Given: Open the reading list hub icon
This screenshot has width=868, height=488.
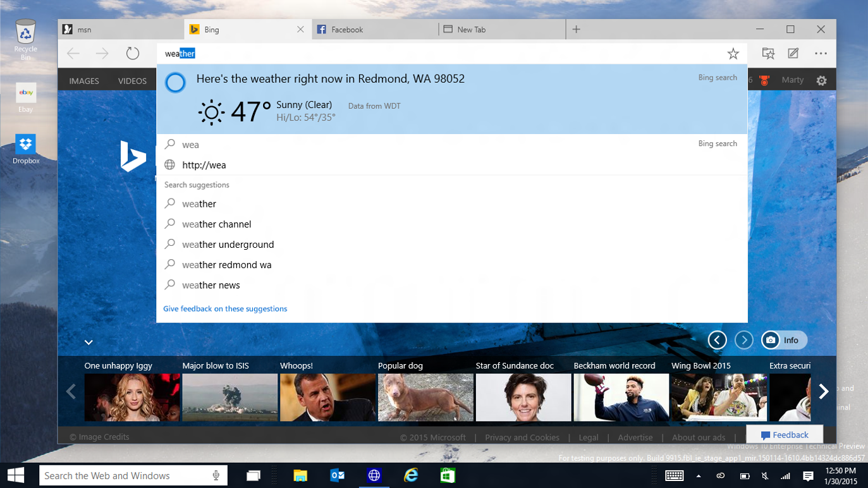Looking at the screenshot, I should coord(768,54).
